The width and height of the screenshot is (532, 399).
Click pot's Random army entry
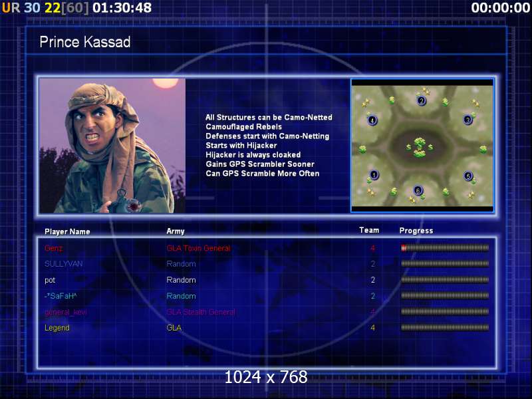click(x=181, y=280)
